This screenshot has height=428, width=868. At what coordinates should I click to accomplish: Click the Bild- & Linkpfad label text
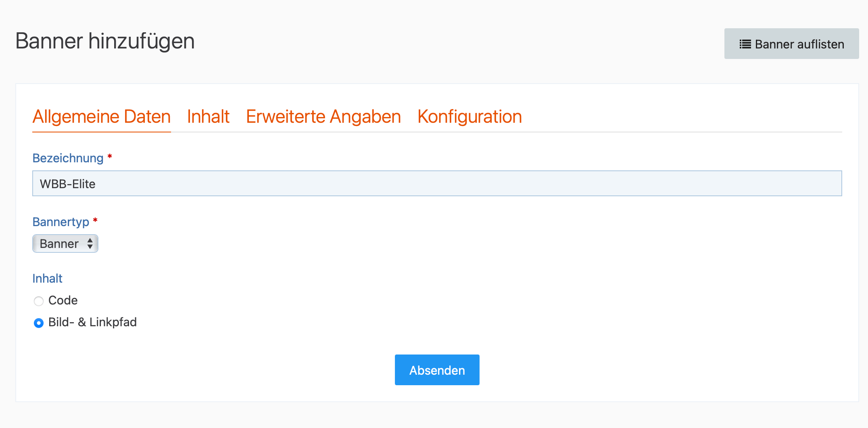pyautogui.click(x=92, y=322)
